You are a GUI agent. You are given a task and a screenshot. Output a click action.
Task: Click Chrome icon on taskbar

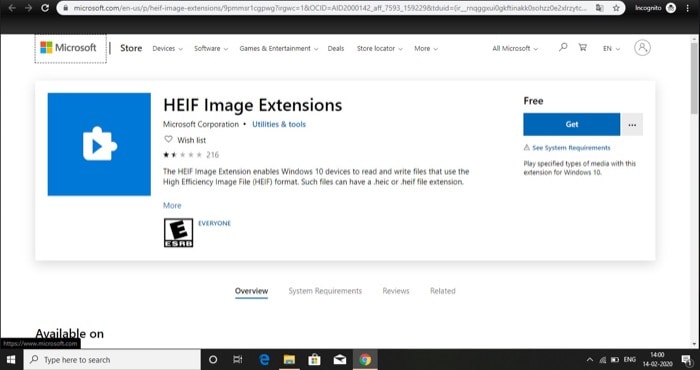point(365,360)
